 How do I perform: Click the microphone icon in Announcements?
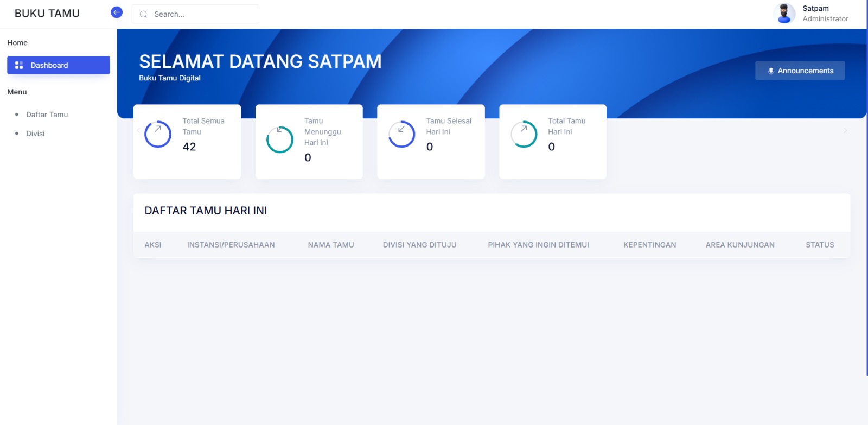pos(771,71)
